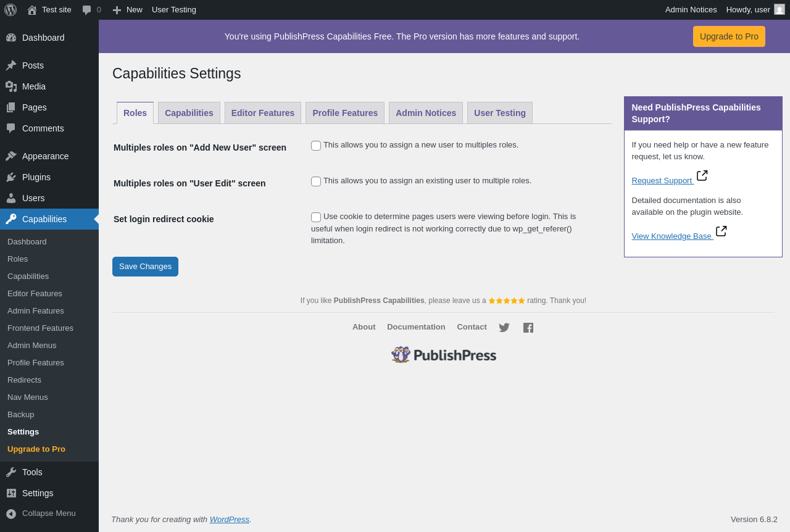The image size is (790, 532).
Task: Click the Settings sliders icon in sidebar
Action: [x=11, y=493]
